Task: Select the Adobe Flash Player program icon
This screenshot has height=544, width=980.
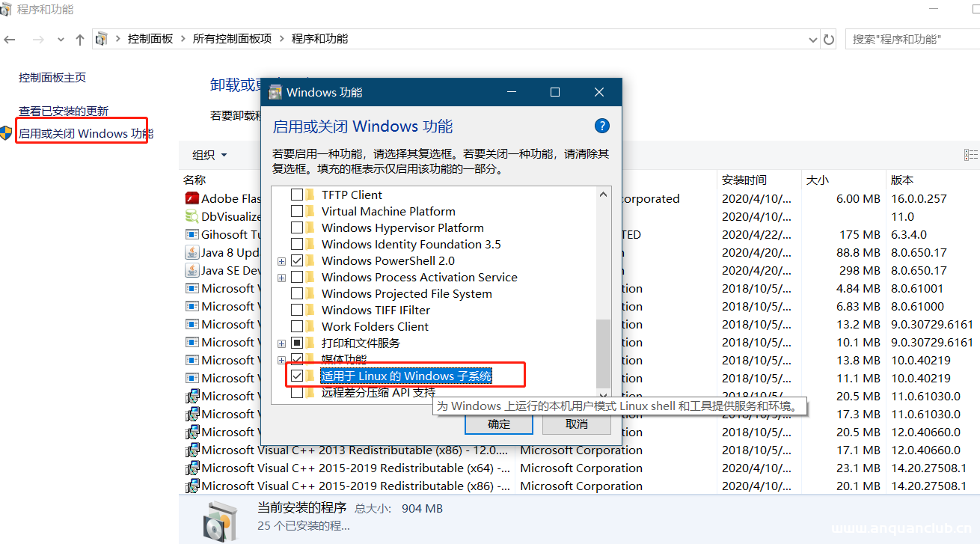Action: 192,198
